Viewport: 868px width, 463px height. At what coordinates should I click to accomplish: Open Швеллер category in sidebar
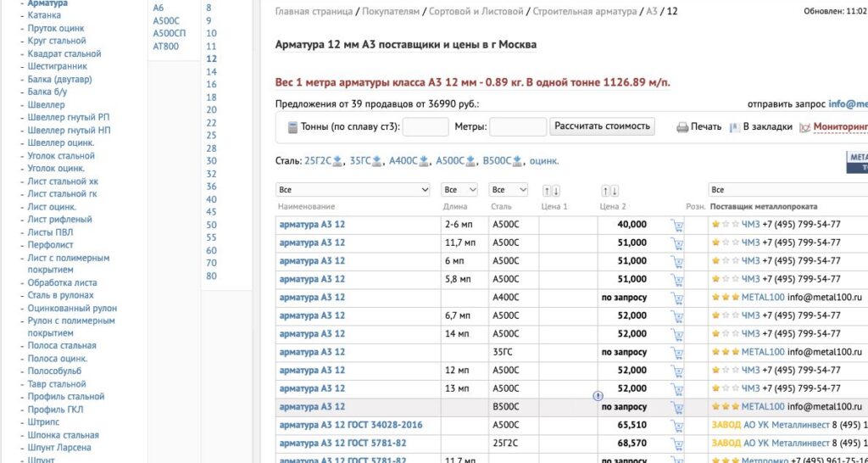tap(46, 104)
